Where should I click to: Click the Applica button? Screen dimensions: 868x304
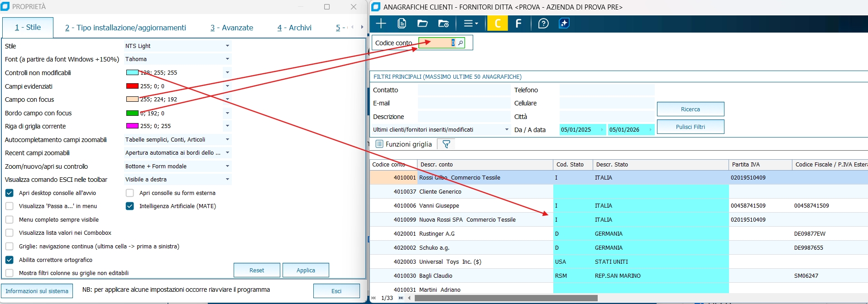click(306, 271)
